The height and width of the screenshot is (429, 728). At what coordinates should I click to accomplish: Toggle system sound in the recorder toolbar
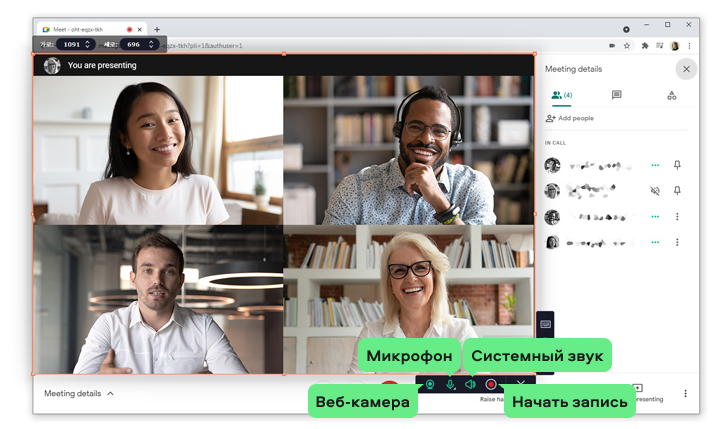[470, 385]
